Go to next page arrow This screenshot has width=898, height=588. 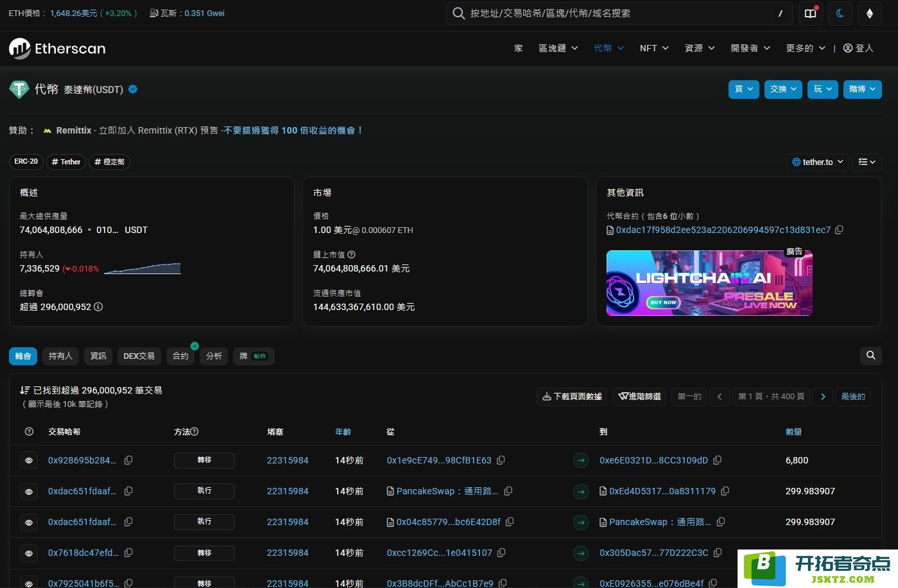(823, 397)
